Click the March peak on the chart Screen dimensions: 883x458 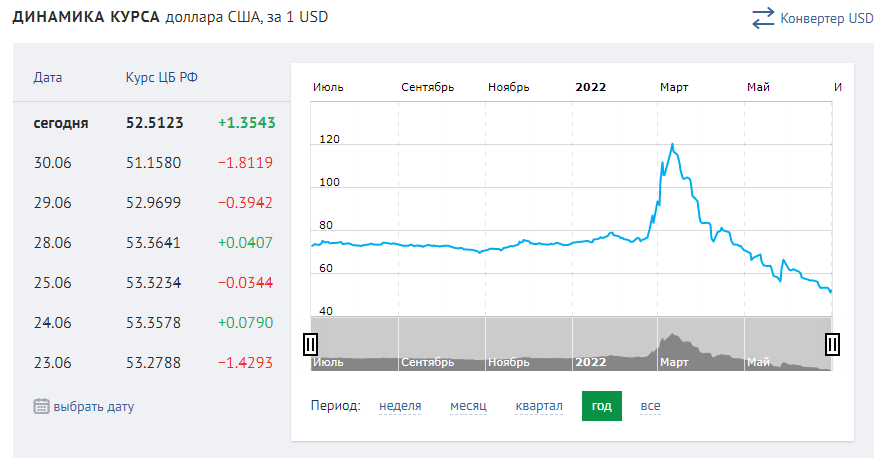(x=673, y=145)
